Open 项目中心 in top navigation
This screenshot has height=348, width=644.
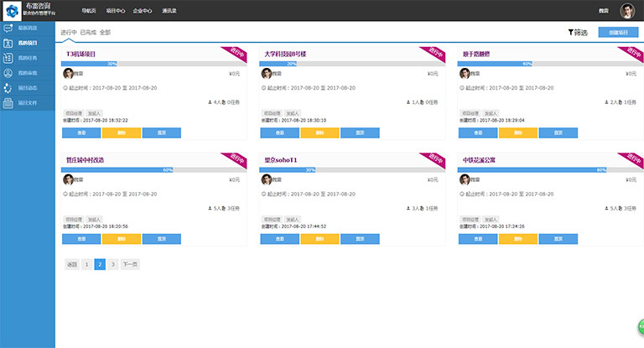point(116,11)
